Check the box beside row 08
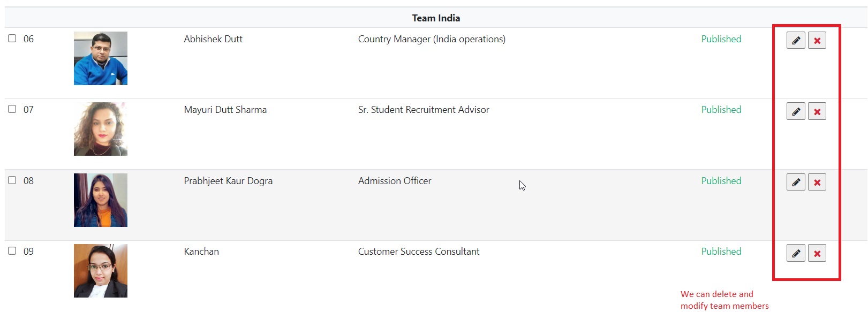The width and height of the screenshot is (868, 312). coord(12,180)
